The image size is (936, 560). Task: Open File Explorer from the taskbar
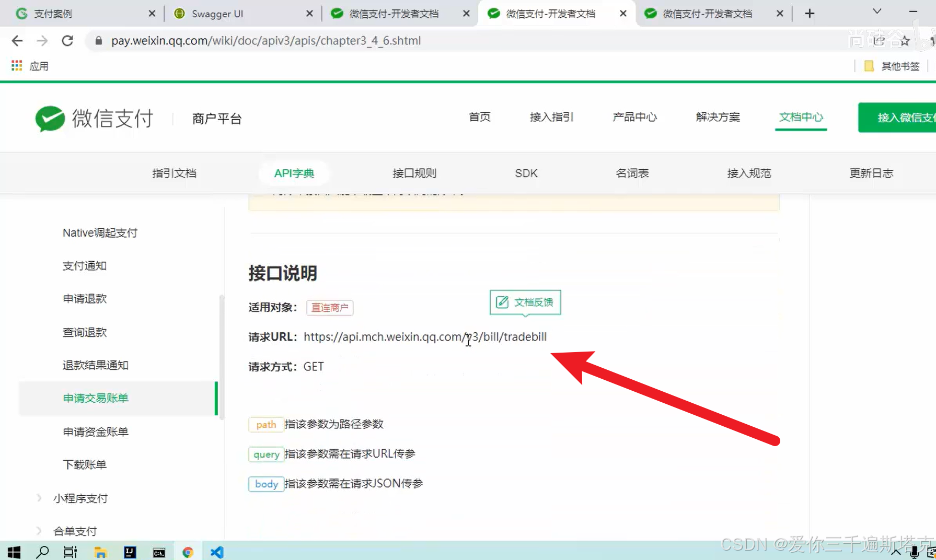coord(100,552)
